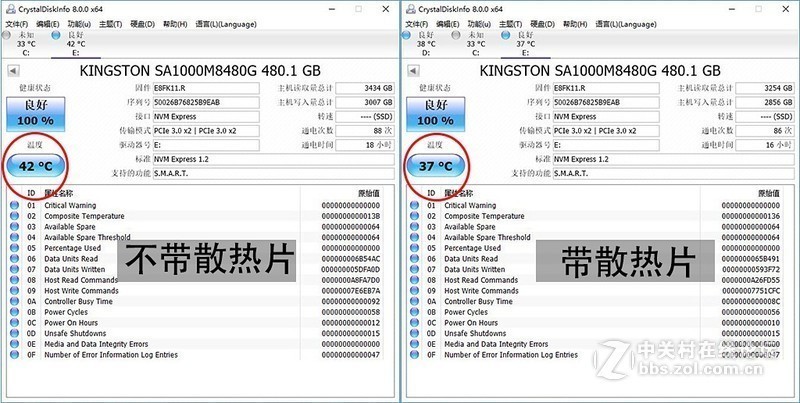
Task: Open 文件(F) menu in right window
Action: point(416,24)
